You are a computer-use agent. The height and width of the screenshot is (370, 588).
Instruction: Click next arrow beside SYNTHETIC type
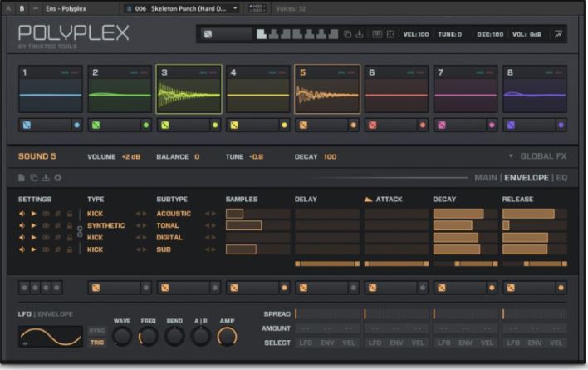[145, 225]
